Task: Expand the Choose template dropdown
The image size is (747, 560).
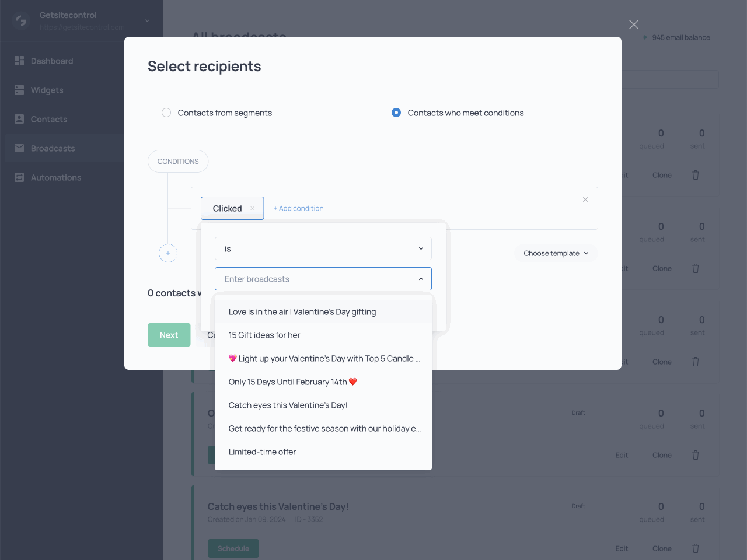Action: pos(556,253)
